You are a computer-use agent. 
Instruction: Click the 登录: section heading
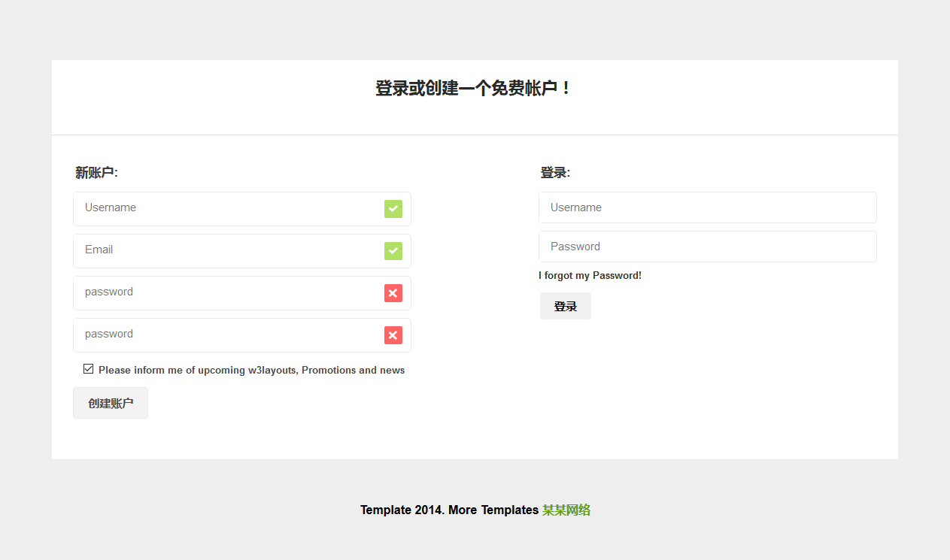(x=555, y=173)
